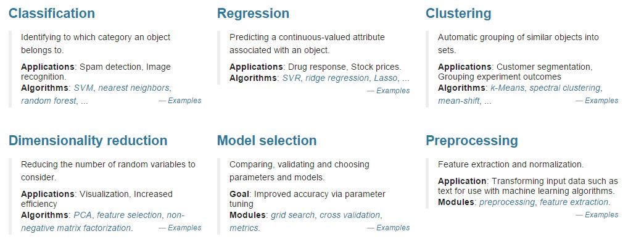Screen dimensions: 644x247
Task: Click the cross validation link
Action: click(x=350, y=215)
